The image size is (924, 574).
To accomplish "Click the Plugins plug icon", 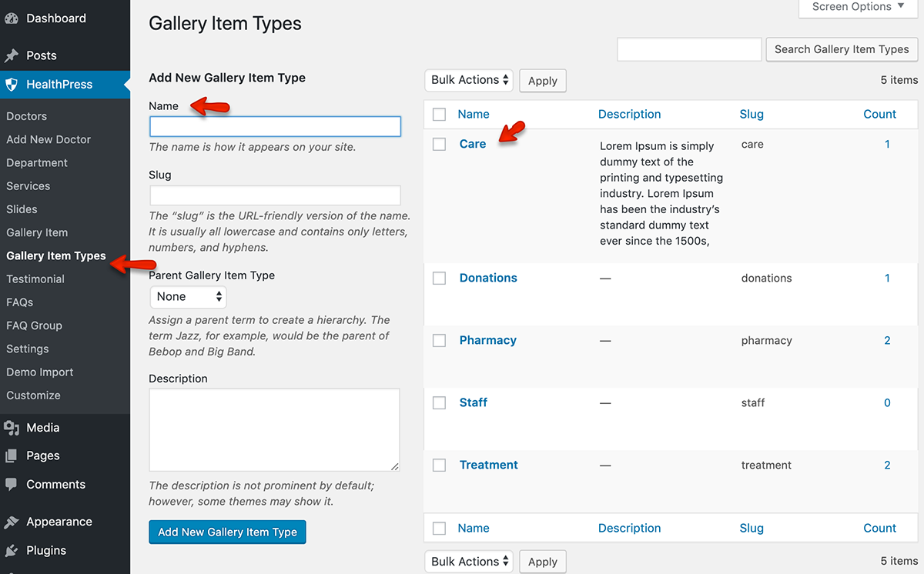I will click(12, 551).
